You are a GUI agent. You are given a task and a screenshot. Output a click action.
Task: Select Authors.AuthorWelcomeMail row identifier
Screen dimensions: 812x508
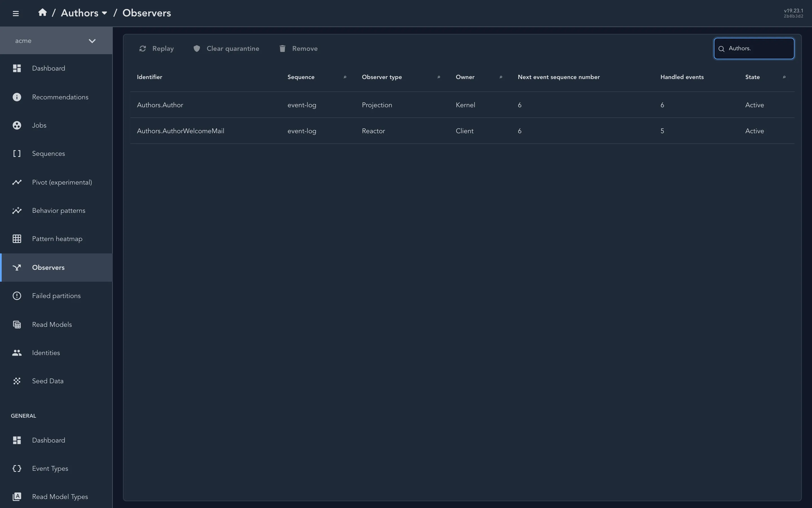coord(180,131)
